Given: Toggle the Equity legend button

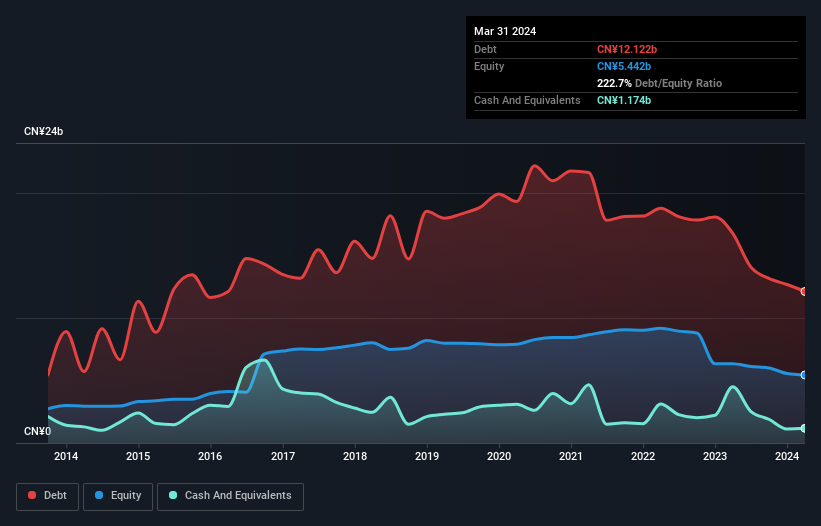Looking at the screenshot, I should pyautogui.click(x=118, y=496).
